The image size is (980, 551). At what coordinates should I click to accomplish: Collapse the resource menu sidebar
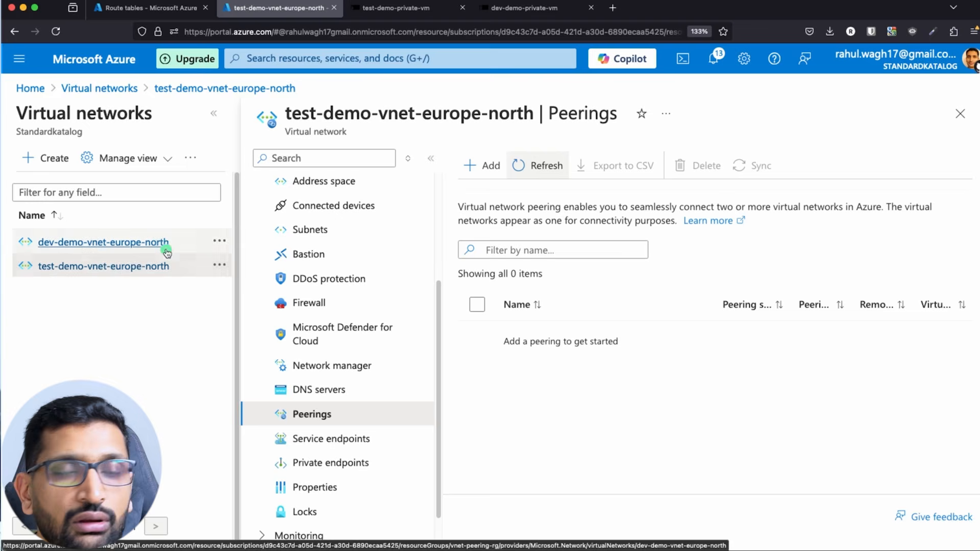pyautogui.click(x=430, y=158)
